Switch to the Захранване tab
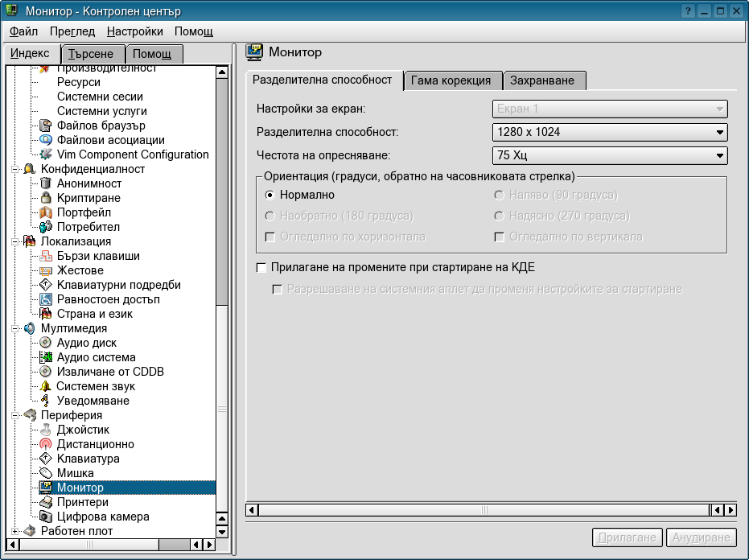749x560 pixels. click(543, 80)
